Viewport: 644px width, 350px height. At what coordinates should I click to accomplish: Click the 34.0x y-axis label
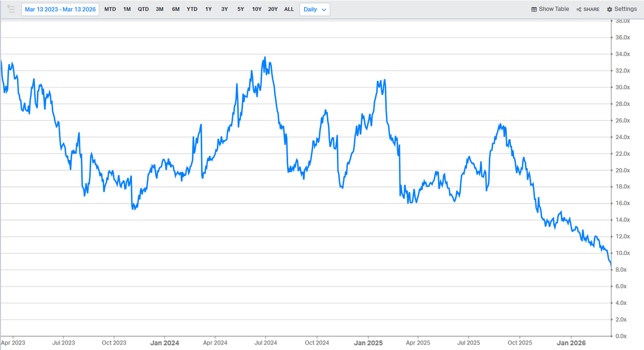[621, 54]
